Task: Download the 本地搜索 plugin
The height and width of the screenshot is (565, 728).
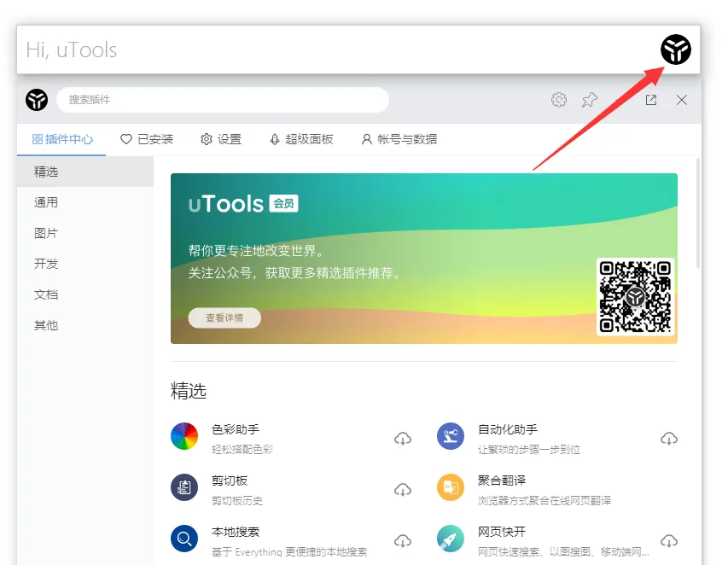Action: tap(403, 541)
